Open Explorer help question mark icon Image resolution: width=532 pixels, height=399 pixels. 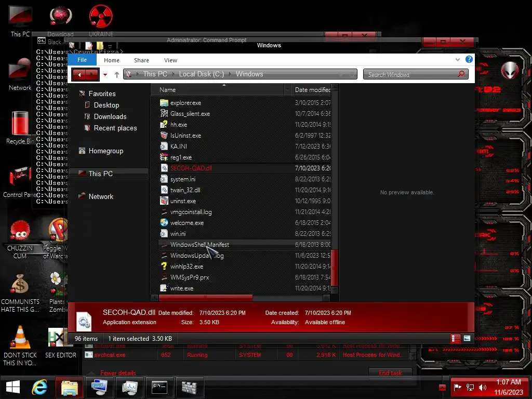(x=469, y=59)
